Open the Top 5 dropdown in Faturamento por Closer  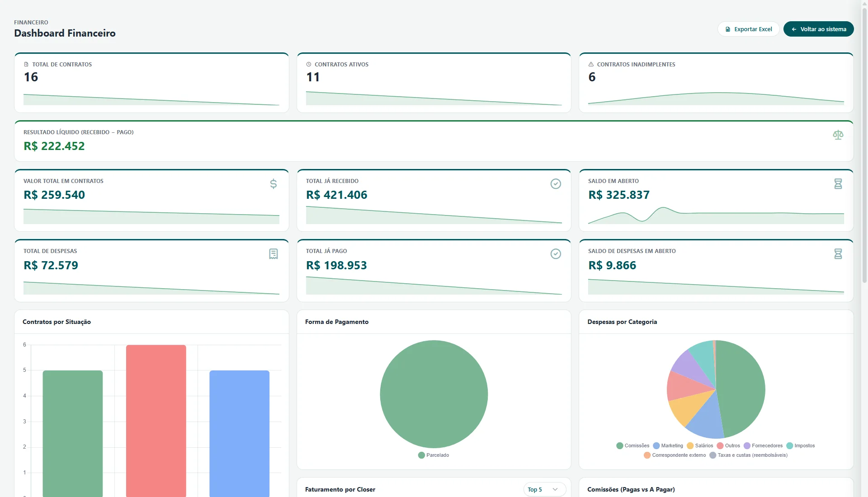pos(544,489)
